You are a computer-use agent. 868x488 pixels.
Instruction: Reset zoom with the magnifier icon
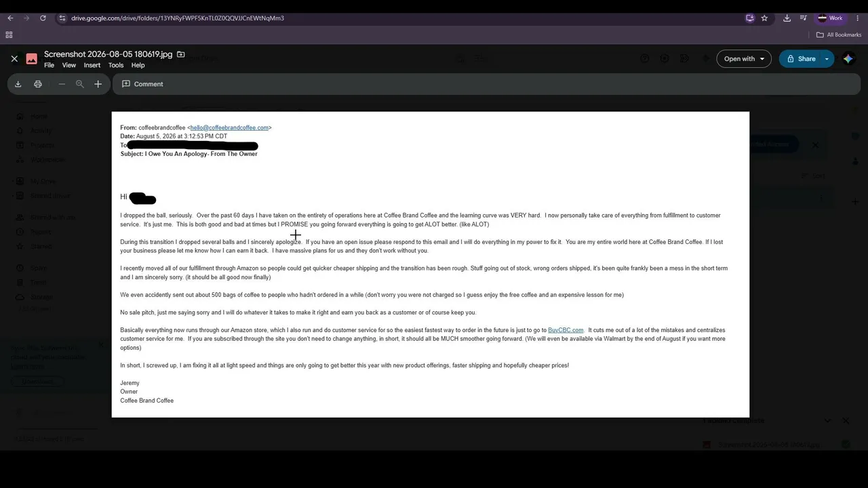pos(80,84)
